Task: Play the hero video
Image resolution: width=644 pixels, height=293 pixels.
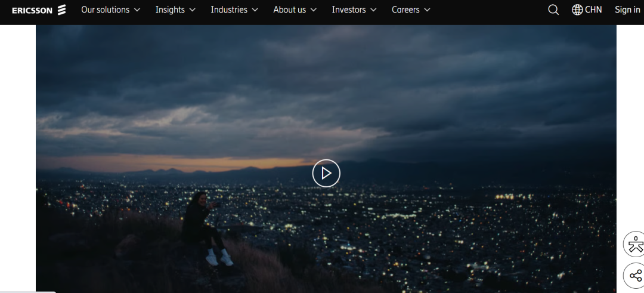Action: [326, 173]
